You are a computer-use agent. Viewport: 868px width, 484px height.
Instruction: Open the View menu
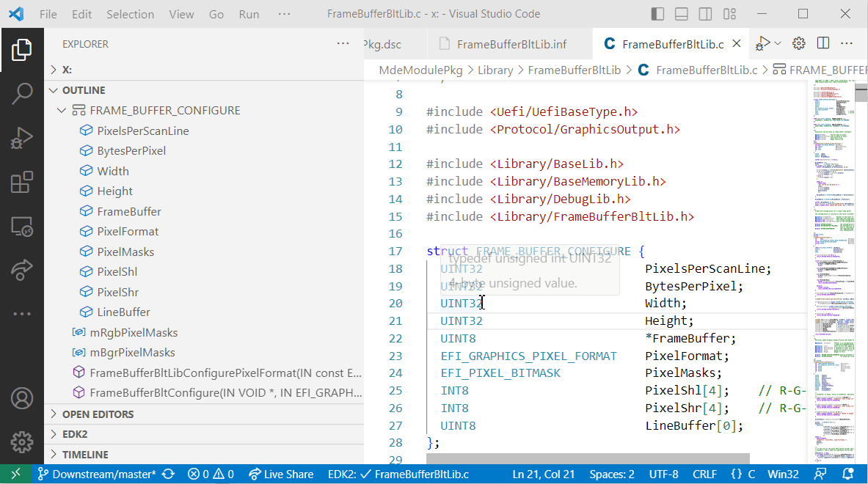click(181, 14)
